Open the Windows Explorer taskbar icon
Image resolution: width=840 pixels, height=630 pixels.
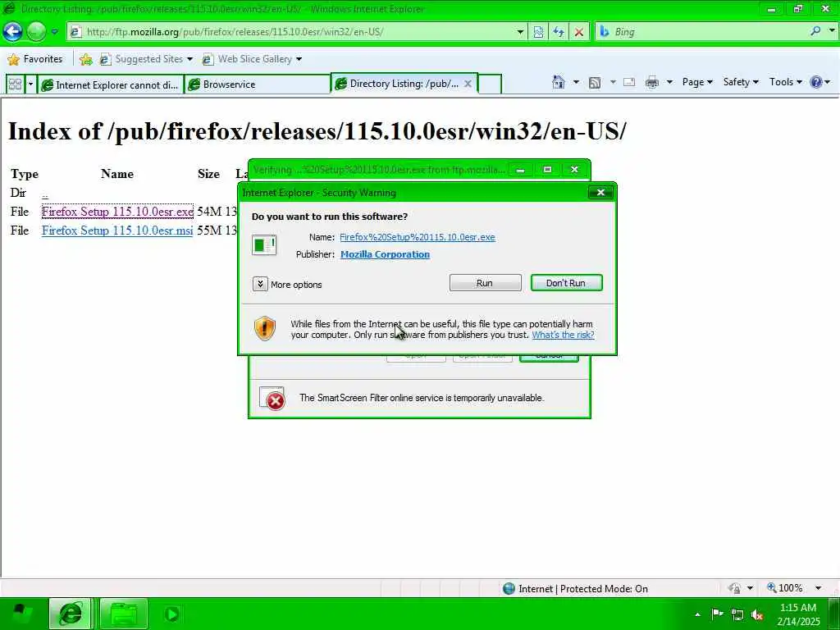pos(124,614)
